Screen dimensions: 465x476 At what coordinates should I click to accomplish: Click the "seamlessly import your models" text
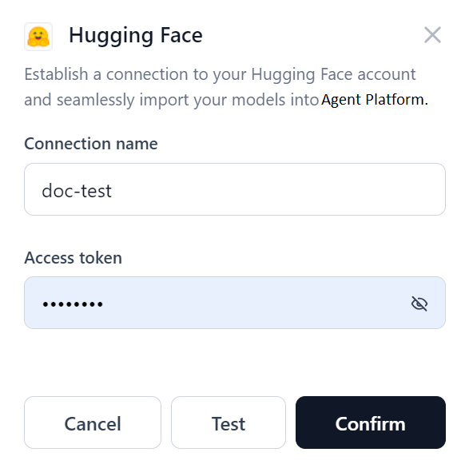[171, 100]
